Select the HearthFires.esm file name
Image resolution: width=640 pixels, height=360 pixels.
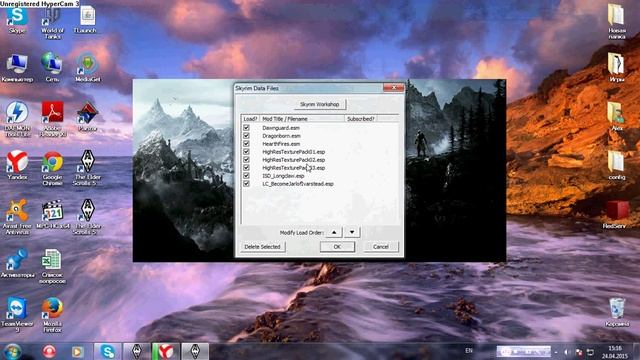pyautogui.click(x=281, y=144)
